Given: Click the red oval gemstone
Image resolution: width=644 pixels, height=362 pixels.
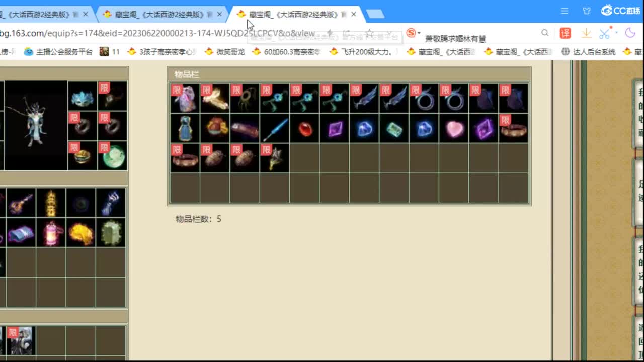Looking at the screenshot, I should [x=304, y=128].
